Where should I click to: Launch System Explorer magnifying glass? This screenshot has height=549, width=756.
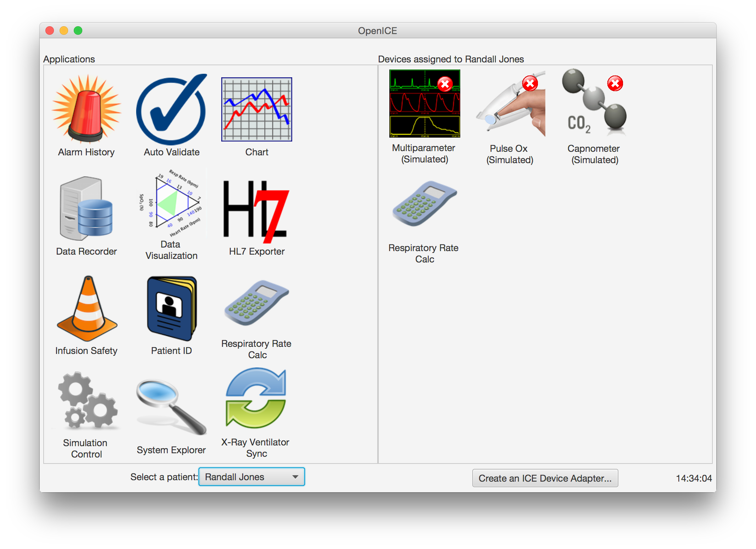[x=172, y=416]
